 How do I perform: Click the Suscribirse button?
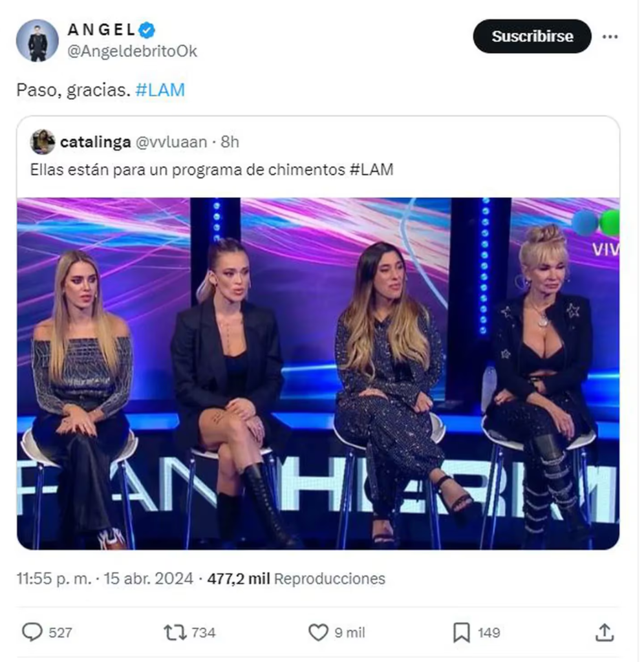coord(531,36)
